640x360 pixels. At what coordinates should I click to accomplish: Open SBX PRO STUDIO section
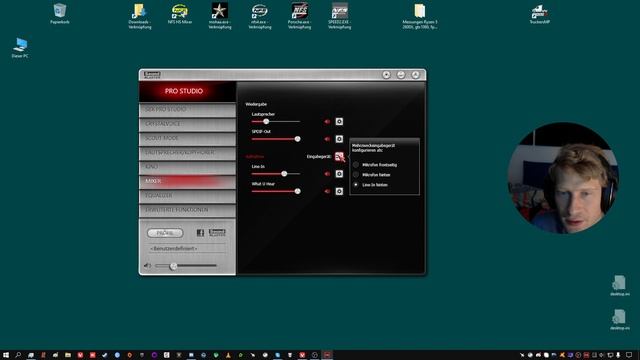(x=187, y=110)
